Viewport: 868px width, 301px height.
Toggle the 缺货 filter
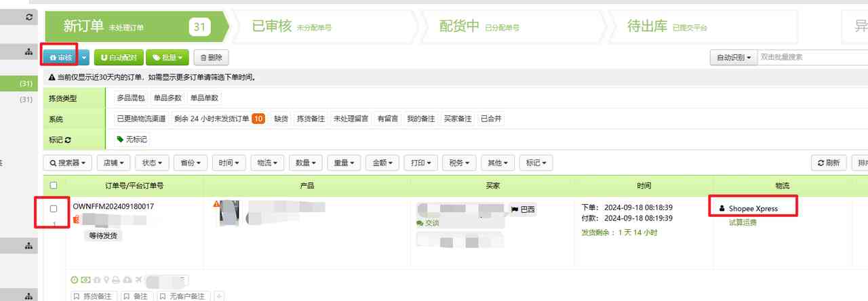click(281, 119)
